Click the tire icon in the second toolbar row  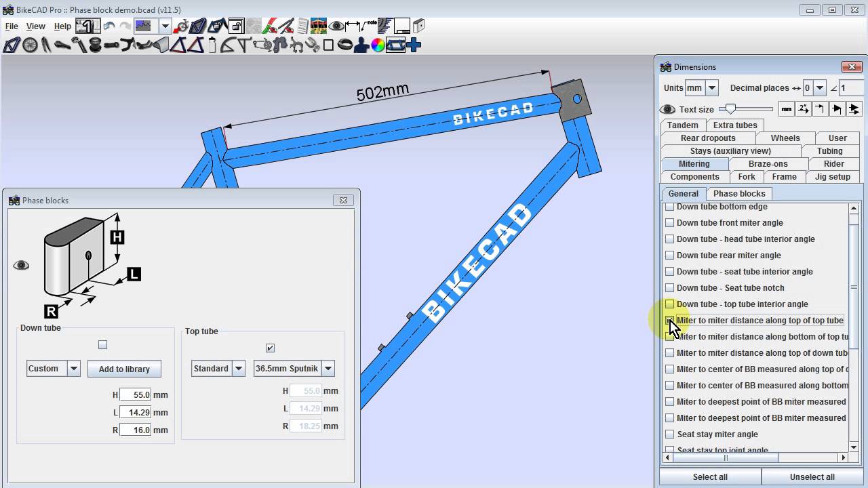coord(344,45)
